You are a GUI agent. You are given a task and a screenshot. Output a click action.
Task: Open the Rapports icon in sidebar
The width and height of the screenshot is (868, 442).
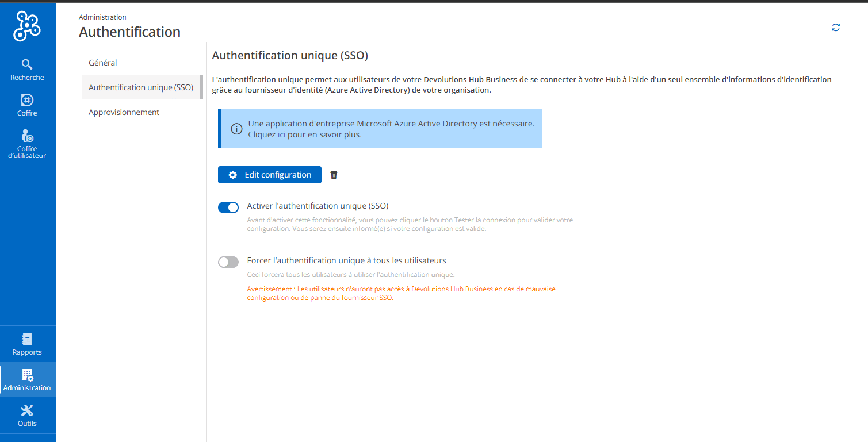pyautogui.click(x=27, y=339)
